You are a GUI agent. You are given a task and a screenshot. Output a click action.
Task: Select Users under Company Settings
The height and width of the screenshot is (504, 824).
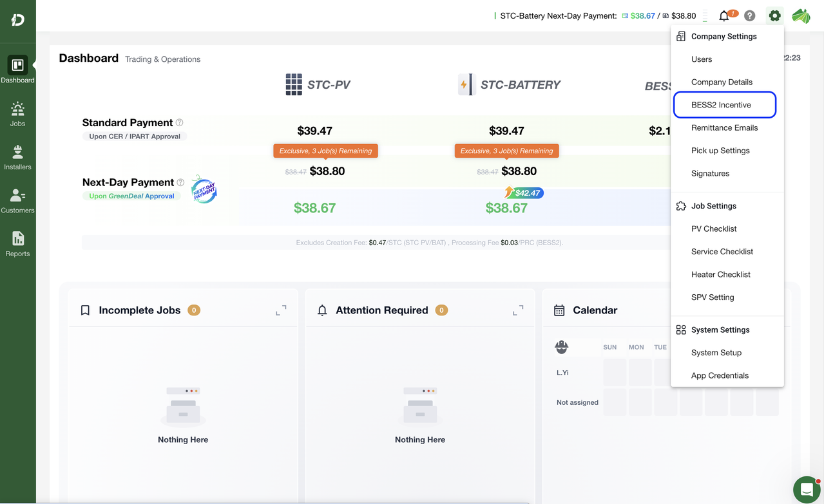pyautogui.click(x=702, y=59)
